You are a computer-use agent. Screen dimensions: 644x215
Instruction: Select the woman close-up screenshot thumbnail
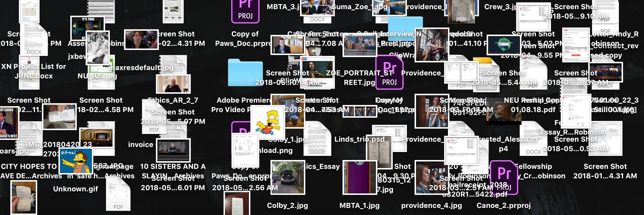click(141, 39)
